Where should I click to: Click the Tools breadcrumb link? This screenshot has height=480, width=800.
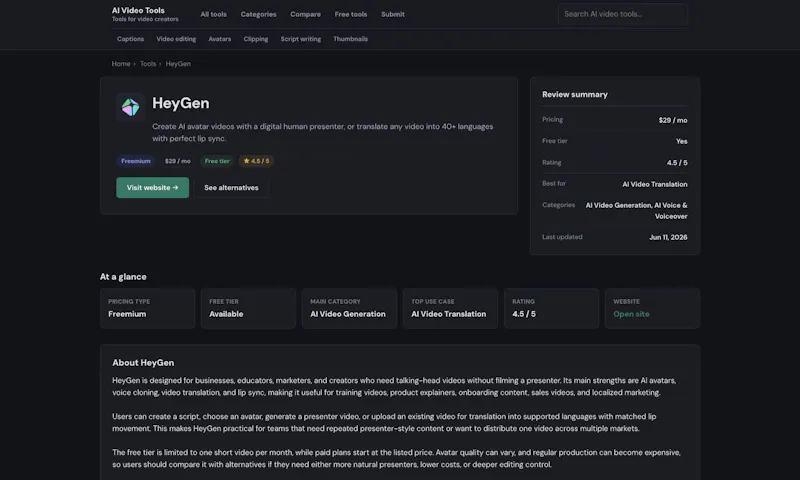148,64
